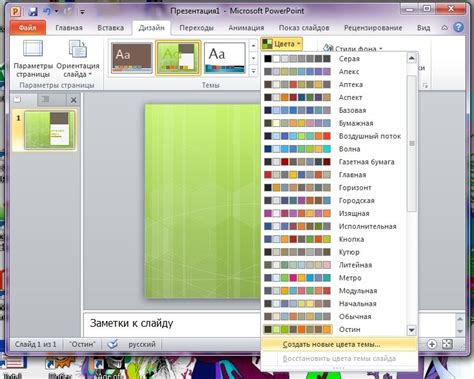
Task: Click the Save icon in quick access toolbar
Action: (x=33, y=12)
